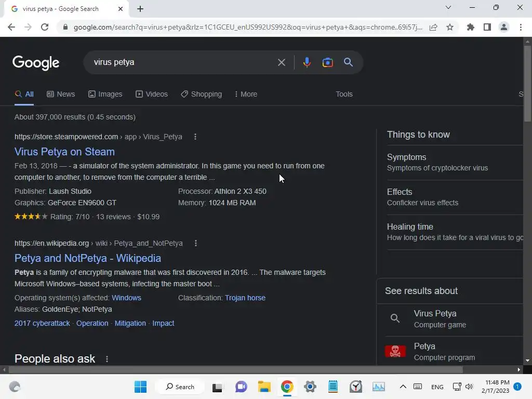Click the horizontal scrollbar thumb
This screenshot has height=399, width=532.
[x=235, y=369]
